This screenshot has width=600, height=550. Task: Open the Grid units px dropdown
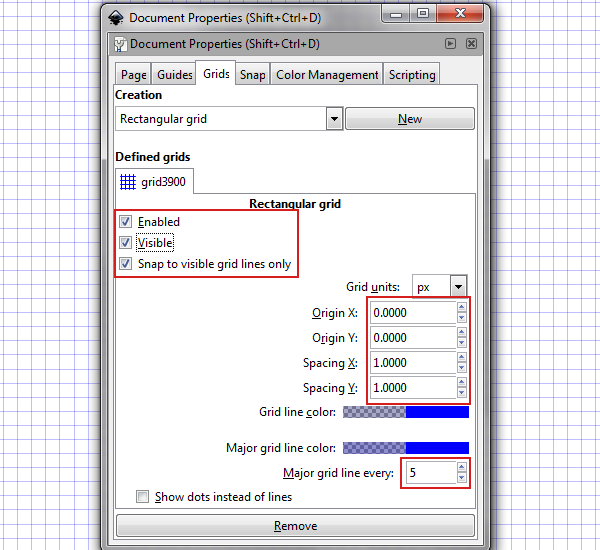[x=458, y=287]
